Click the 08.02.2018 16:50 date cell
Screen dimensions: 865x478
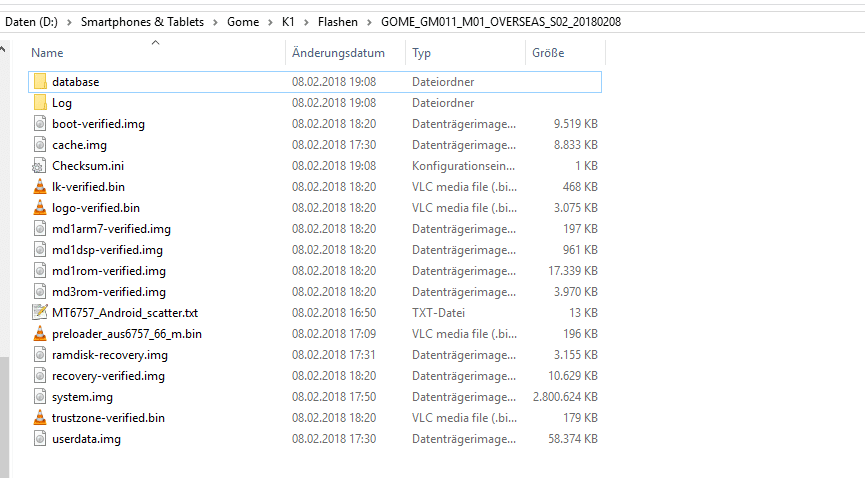click(334, 312)
